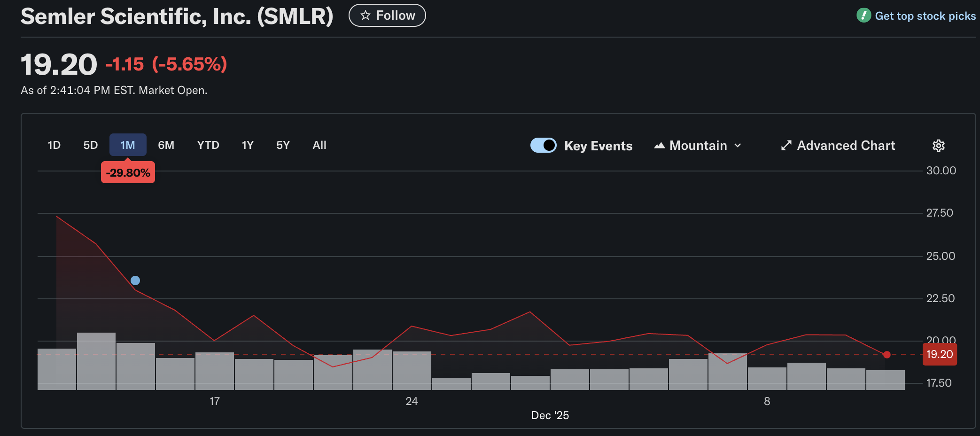Click the green top stock picks icon
The width and height of the screenshot is (980, 436).
point(863,16)
